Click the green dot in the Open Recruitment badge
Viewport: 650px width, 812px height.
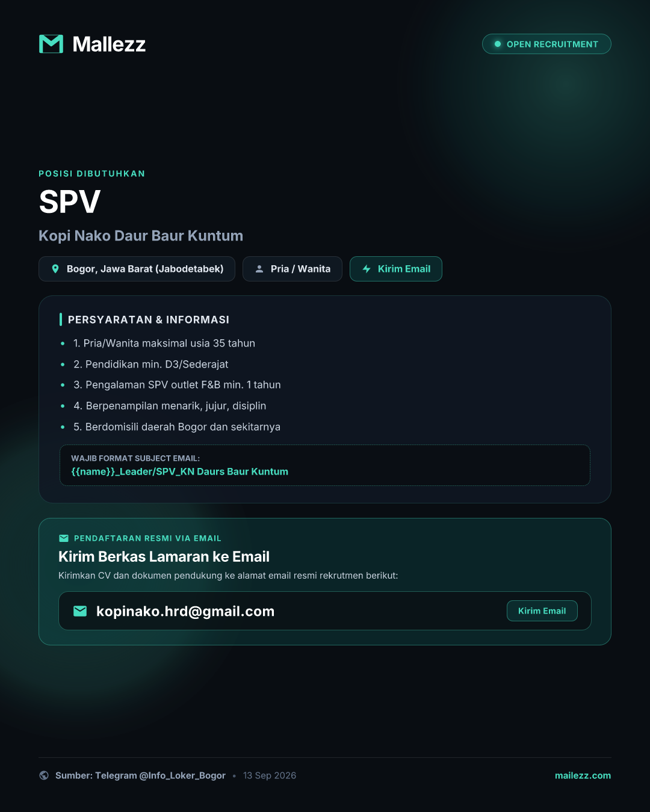click(x=498, y=44)
